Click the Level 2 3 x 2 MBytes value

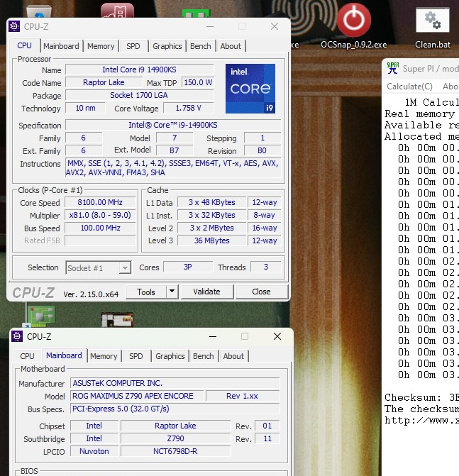[211, 228]
